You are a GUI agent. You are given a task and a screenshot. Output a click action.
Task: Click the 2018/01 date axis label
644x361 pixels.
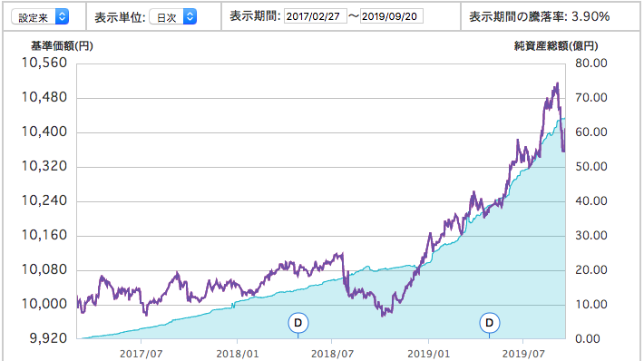[238, 354]
